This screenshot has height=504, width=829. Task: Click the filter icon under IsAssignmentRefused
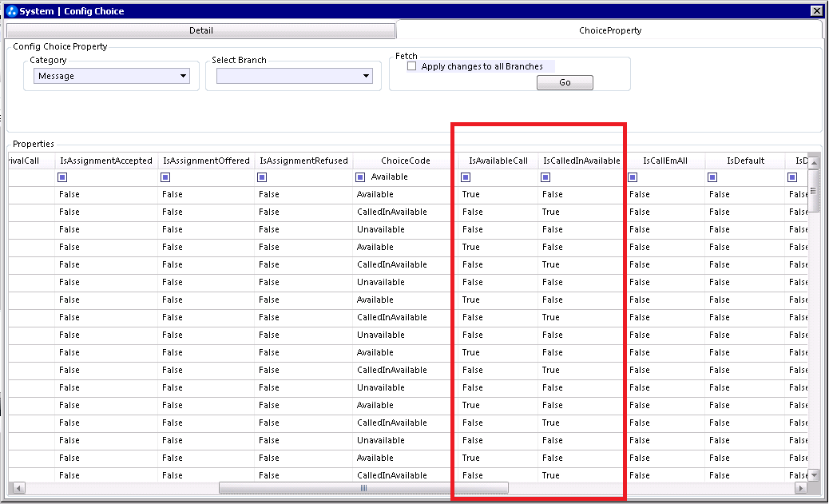coord(262,177)
